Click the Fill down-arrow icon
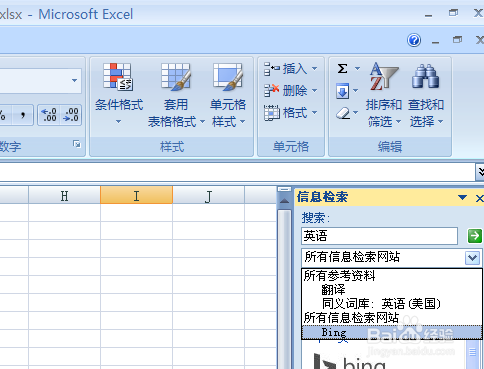 pos(342,91)
